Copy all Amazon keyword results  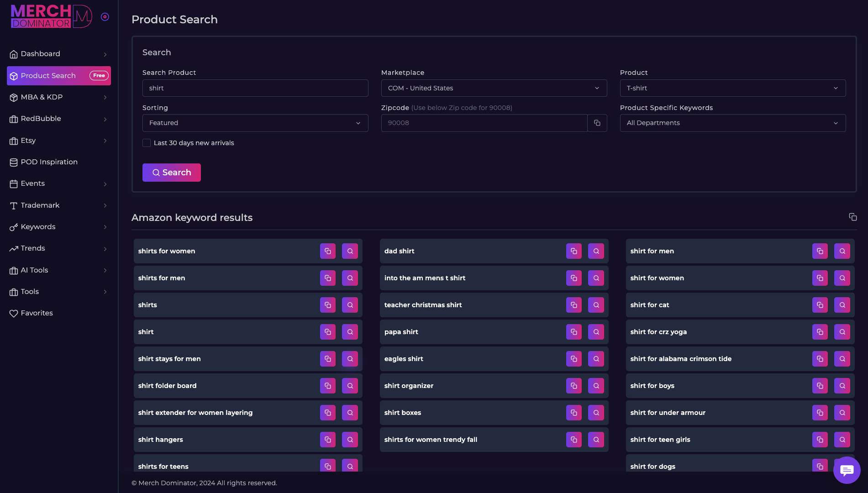click(x=853, y=217)
